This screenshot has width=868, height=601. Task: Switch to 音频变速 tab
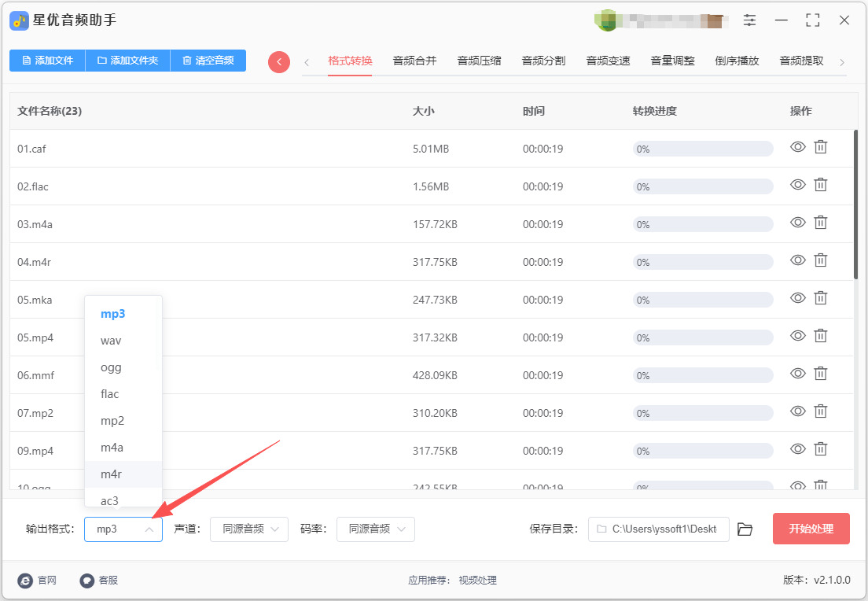tap(608, 61)
